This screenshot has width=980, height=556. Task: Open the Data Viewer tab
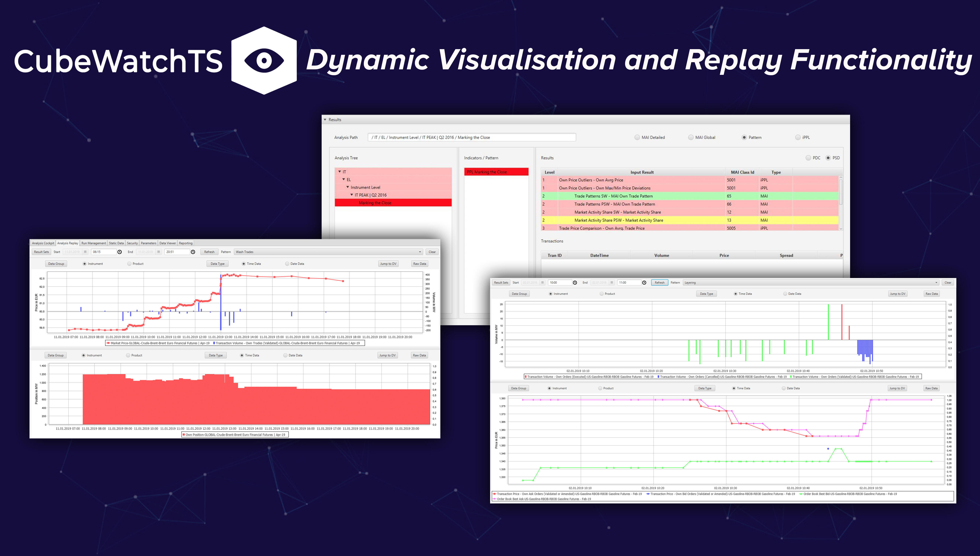pos(168,243)
